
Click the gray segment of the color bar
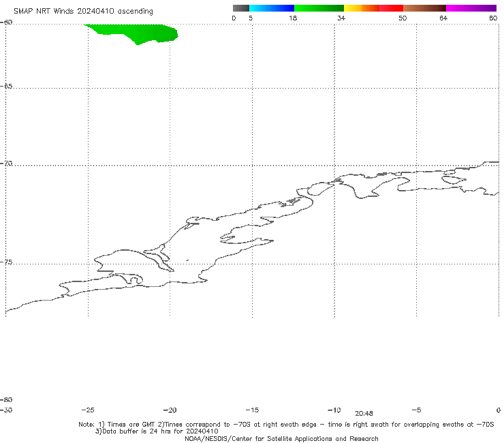(x=240, y=8)
